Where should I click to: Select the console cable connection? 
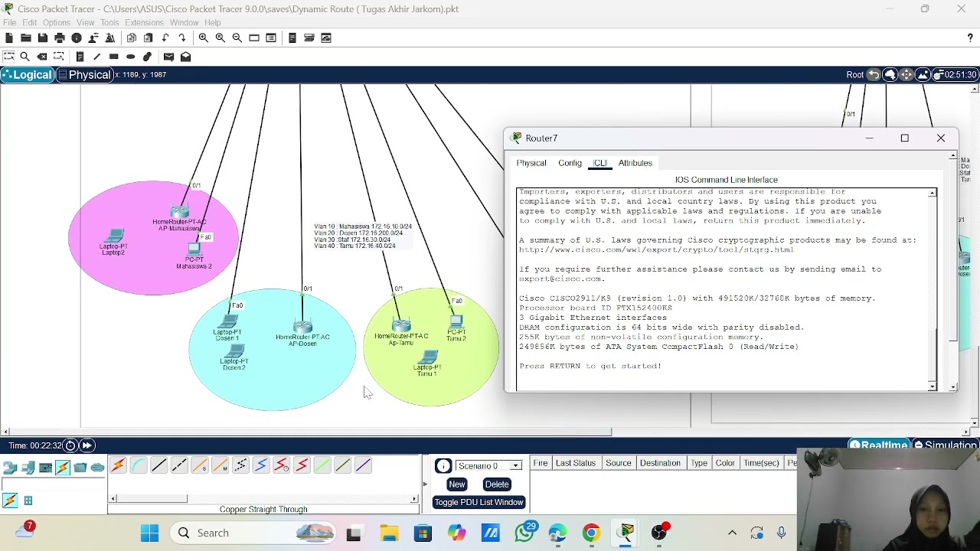tap(139, 465)
